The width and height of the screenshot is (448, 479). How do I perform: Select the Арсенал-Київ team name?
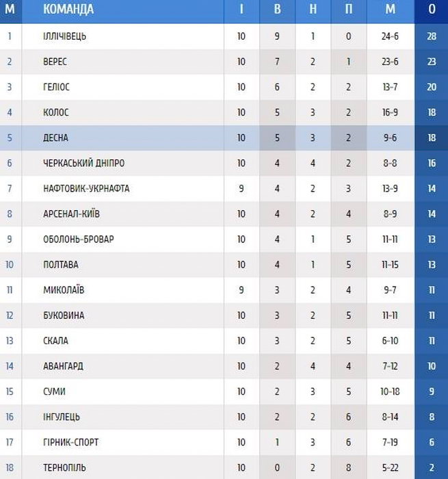click(72, 213)
